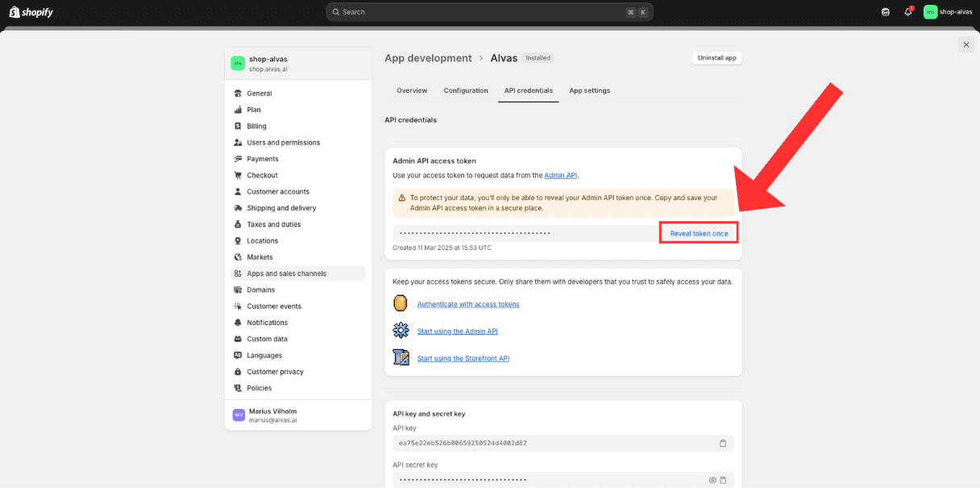Click the Markets globe icon in the sidebar
Image resolution: width=980 pixels, height=488 pixels.
pos(238,257)
